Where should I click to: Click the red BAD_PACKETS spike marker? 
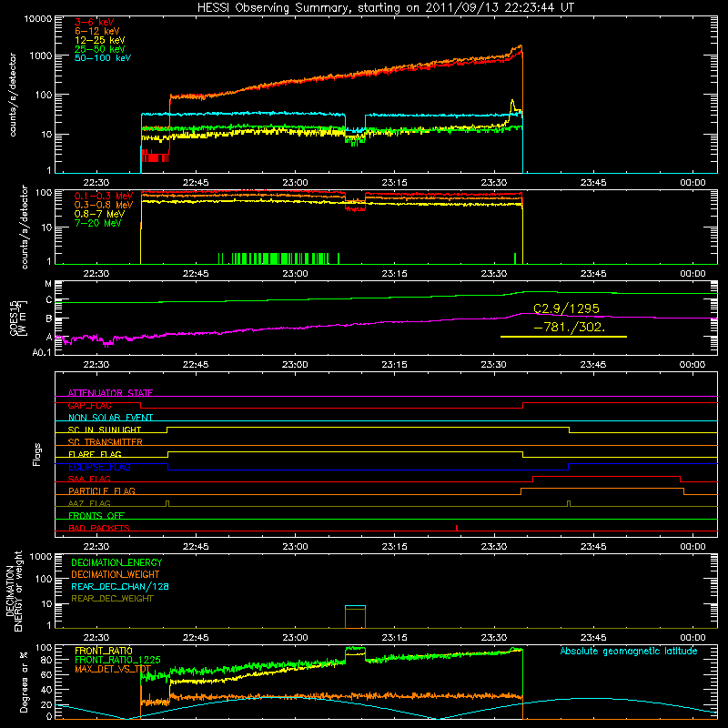[x=457, y=528]
